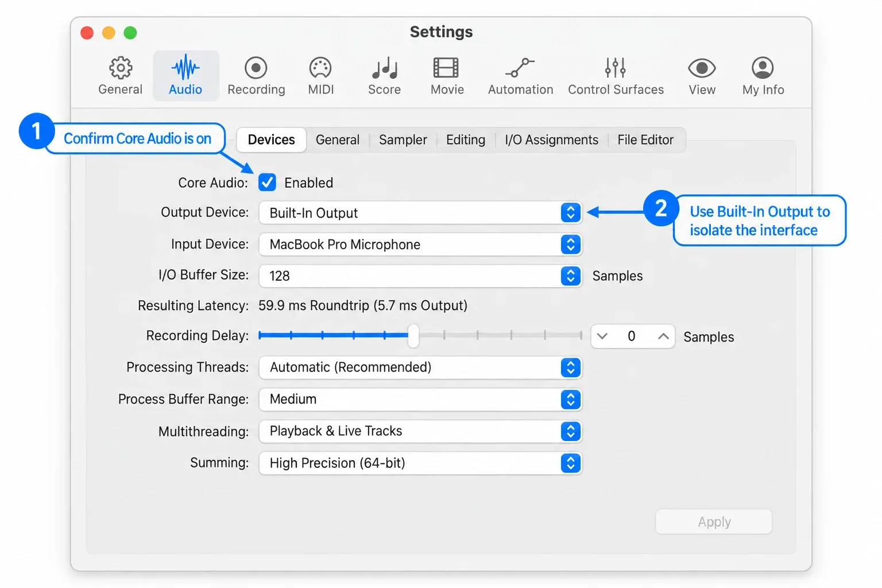Minimize the Settings window

tap(109, 33)
